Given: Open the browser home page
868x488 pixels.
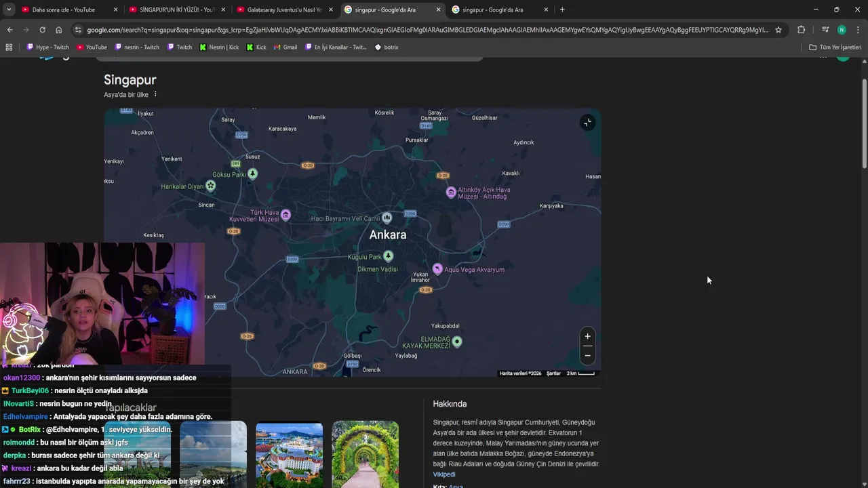Looking at the screenshot, I should 58,30.
